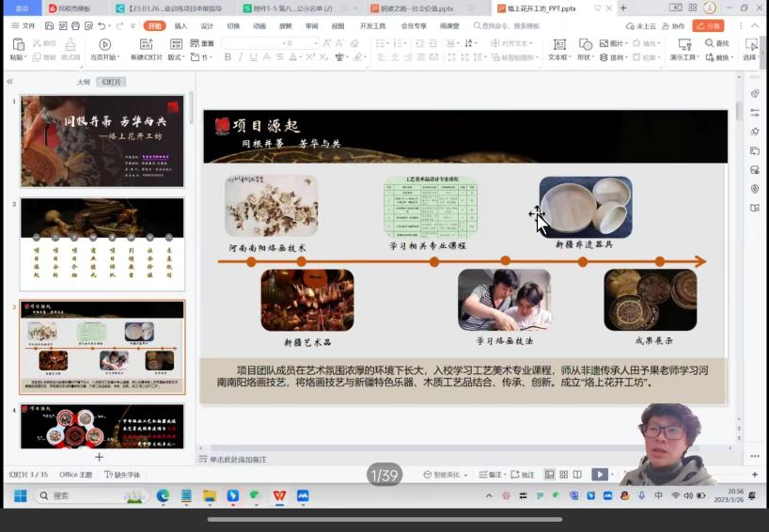Click the add slide plus under thumbnails
The image size is (769, 532).
(x=99, y=457)
